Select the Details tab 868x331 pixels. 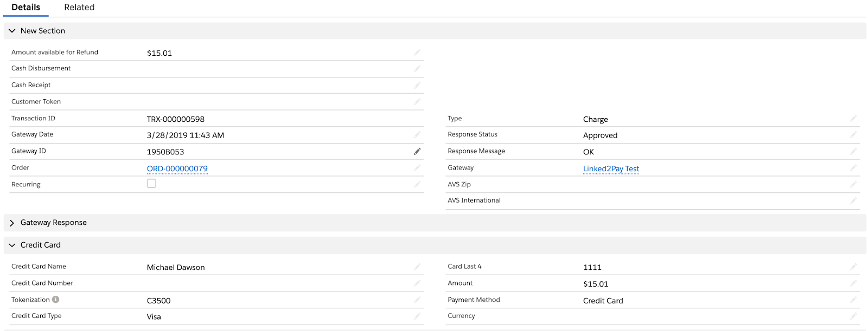[25, 8]
